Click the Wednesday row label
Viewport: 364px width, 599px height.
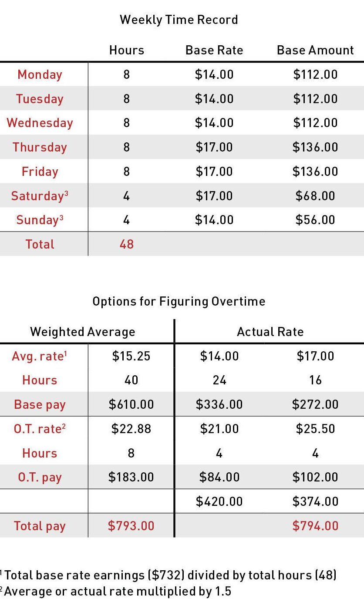[40, 123]
